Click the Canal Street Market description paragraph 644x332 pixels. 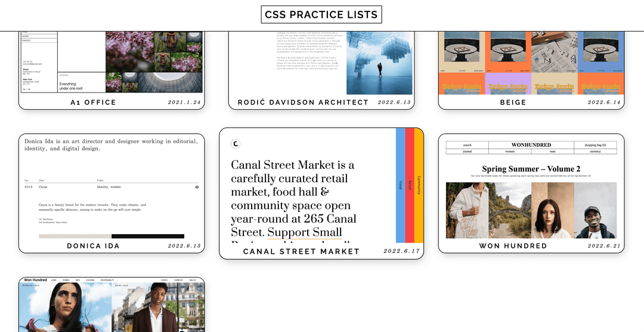(x=293, y=202)
